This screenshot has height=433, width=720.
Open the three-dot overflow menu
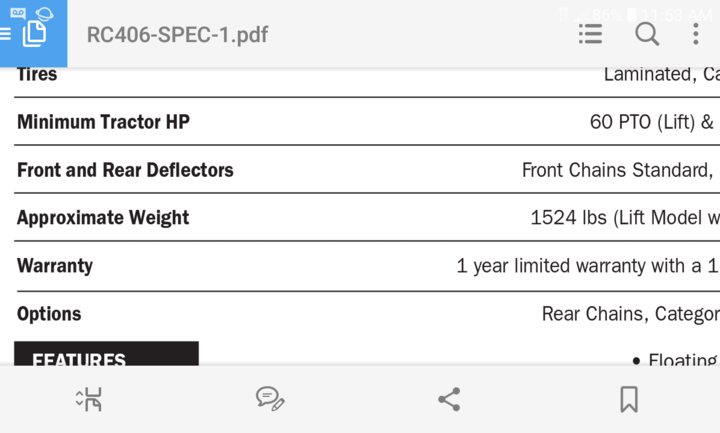click(696, 34)
